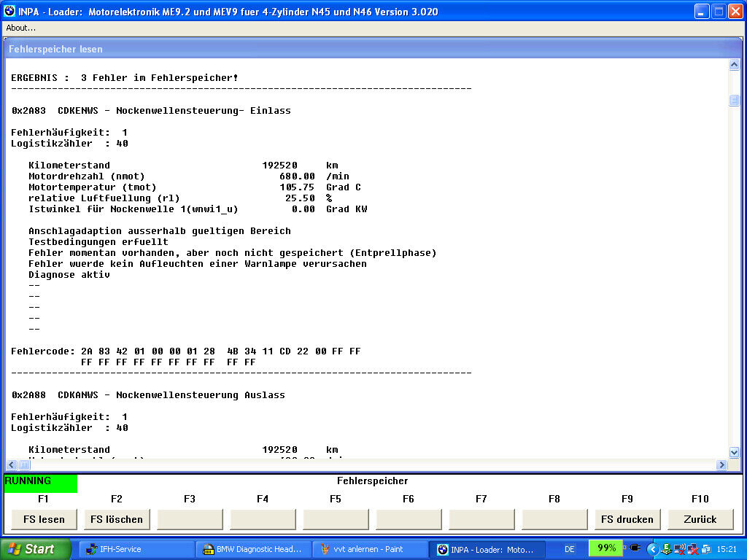The height and width of the screenshot is (560, 747).
Task: Click the INPA title bar BMW icon
Action: tap(9, 12)
